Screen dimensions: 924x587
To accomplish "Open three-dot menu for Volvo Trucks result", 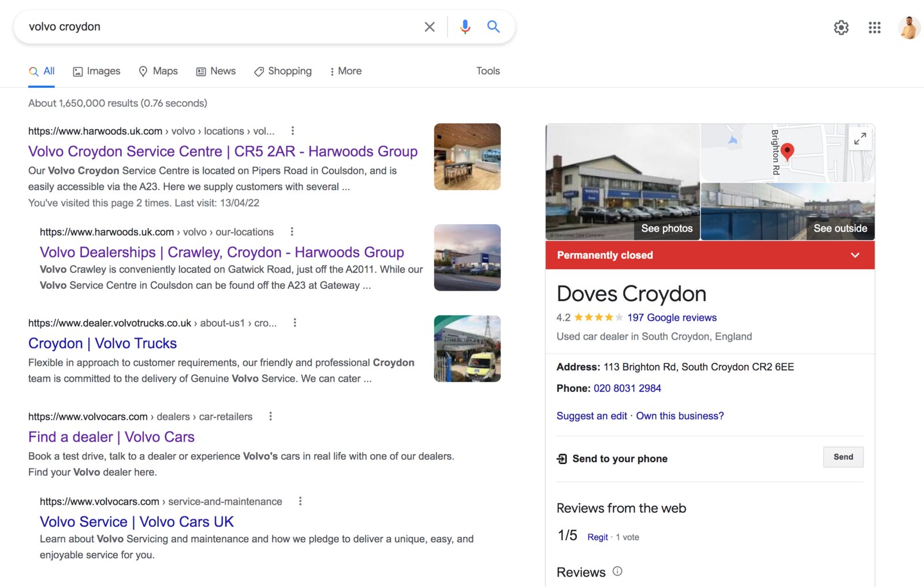I will coord(295,323).
